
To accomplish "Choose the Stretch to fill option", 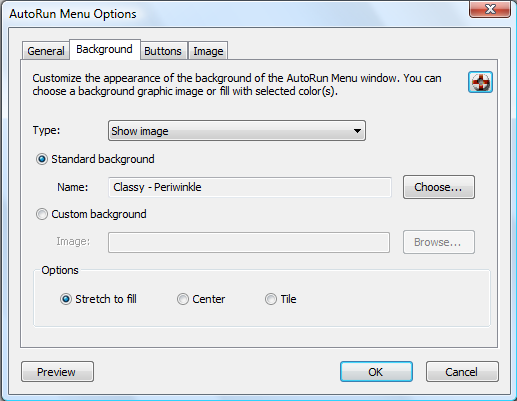I will coord(66,299).
